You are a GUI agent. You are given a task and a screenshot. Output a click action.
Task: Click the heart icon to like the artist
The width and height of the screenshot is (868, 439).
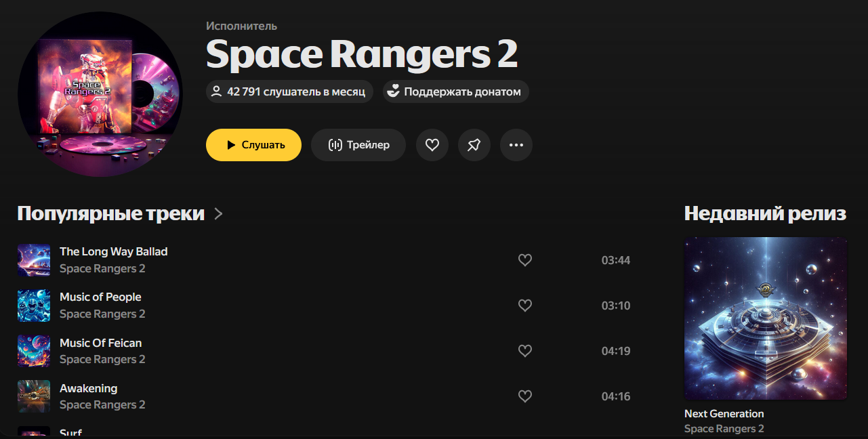coord(432,145)
